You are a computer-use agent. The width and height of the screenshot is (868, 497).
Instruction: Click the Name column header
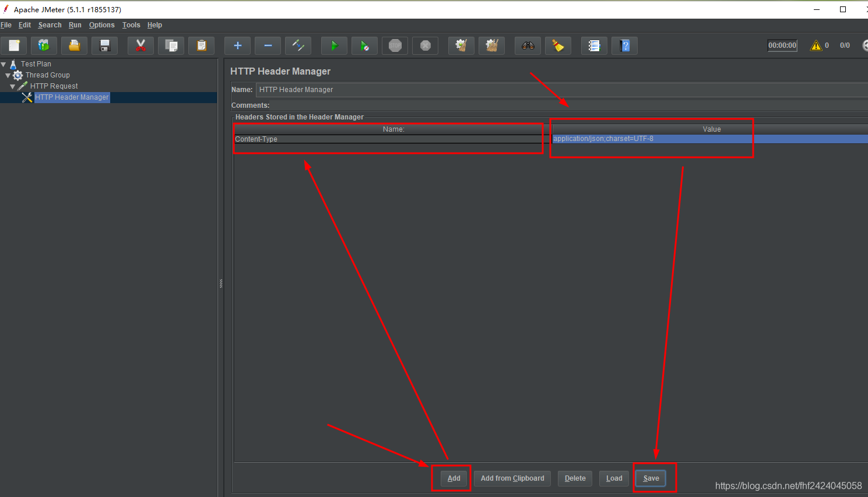tap(393, 129)
